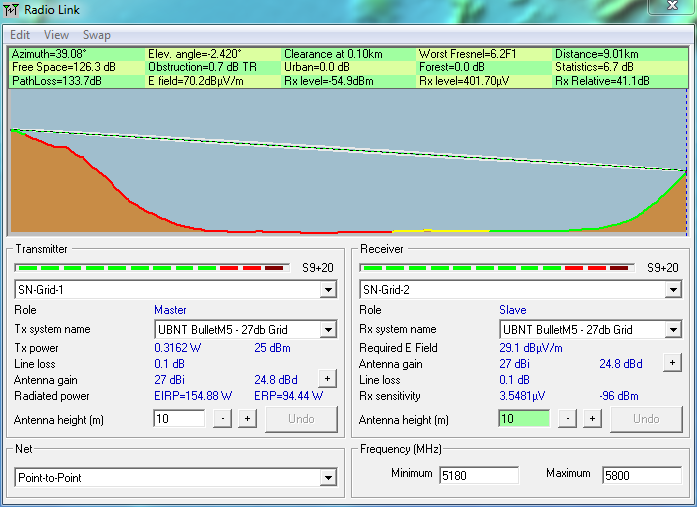This screenshot has height=507, width=697.
Task: Click the transmitter S9+20 reading
Action: [x=317, y=268]
